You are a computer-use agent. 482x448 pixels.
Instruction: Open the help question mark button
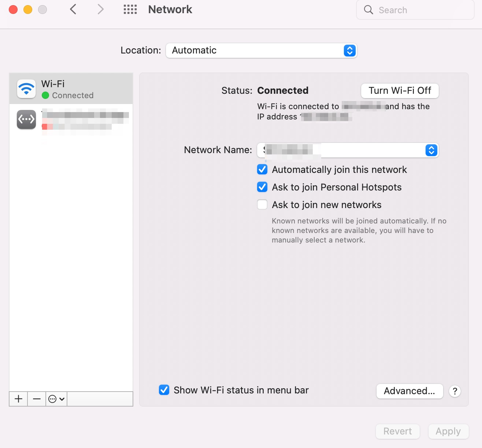pyautogui.click(x=455, y=391)
